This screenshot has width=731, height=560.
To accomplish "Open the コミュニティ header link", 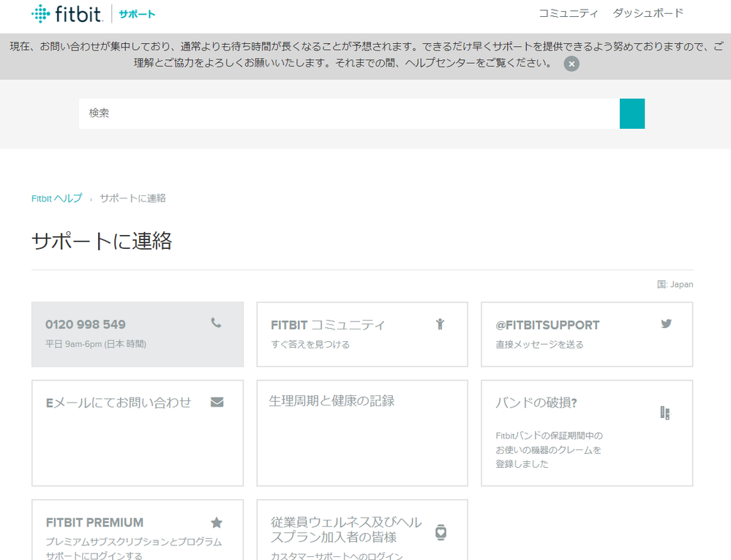I will click(x=569, y=13).
